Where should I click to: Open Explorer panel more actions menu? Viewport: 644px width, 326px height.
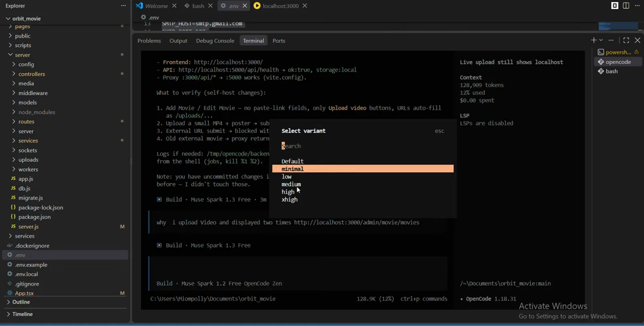coord(123,6)
